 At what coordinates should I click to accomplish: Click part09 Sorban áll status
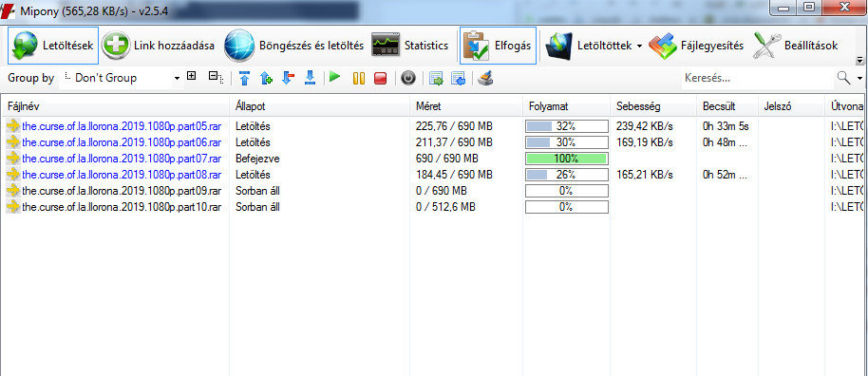257,191
